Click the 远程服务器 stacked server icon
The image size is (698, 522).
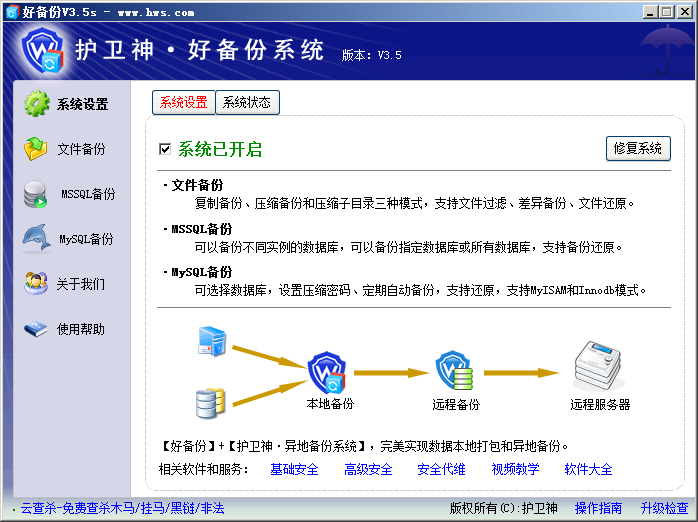coord(598,366)
